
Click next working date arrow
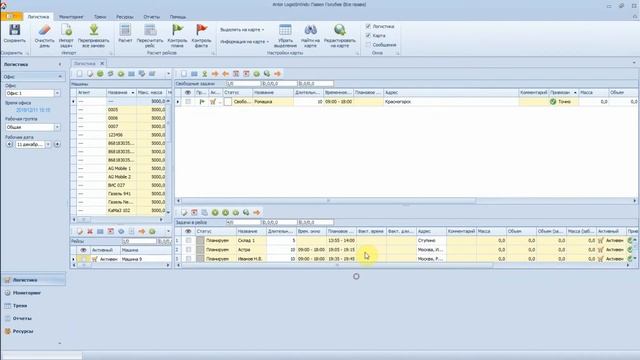click(57, 144)
